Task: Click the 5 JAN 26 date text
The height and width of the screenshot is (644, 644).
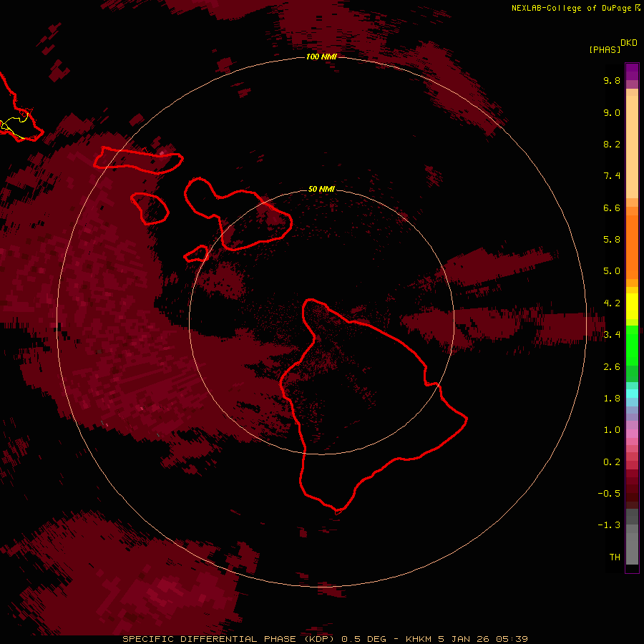Action: click(464, 639)
